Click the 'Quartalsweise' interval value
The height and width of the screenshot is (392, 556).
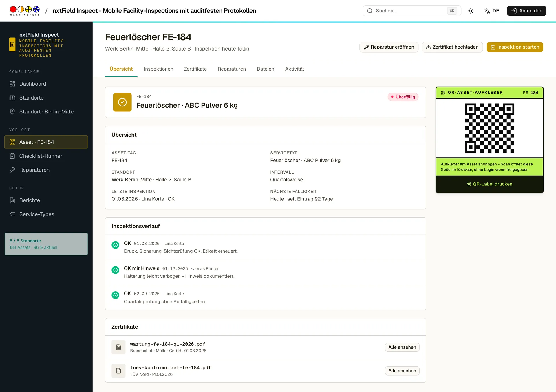tap(286, 180)
